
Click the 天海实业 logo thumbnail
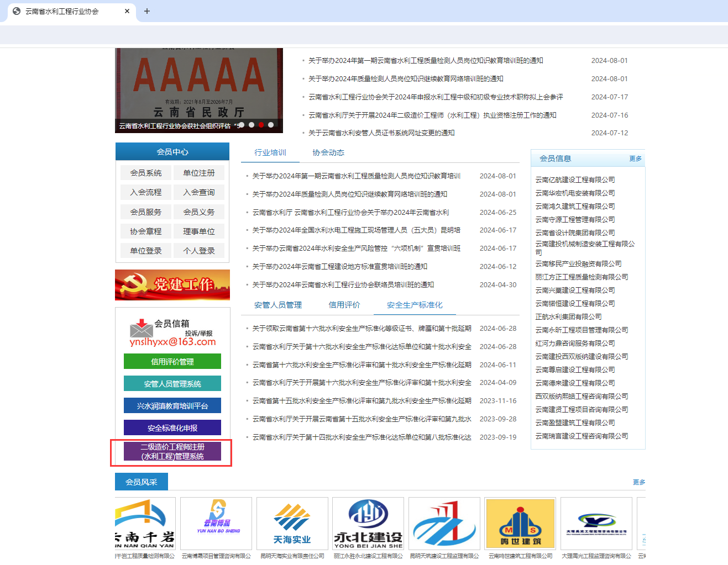(292, 522)
